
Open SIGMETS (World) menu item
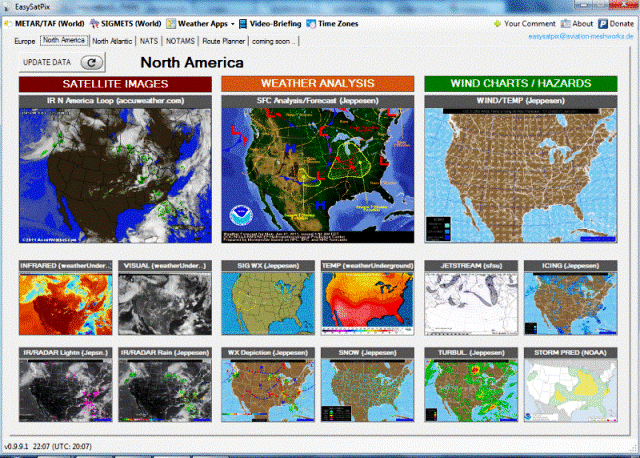tap(131, 24)
